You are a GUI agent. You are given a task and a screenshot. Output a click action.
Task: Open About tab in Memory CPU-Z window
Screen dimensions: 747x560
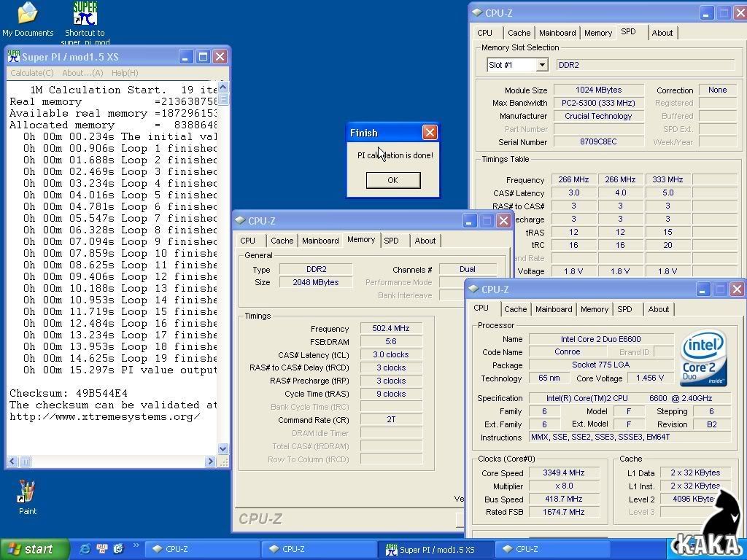coord(425,241)
